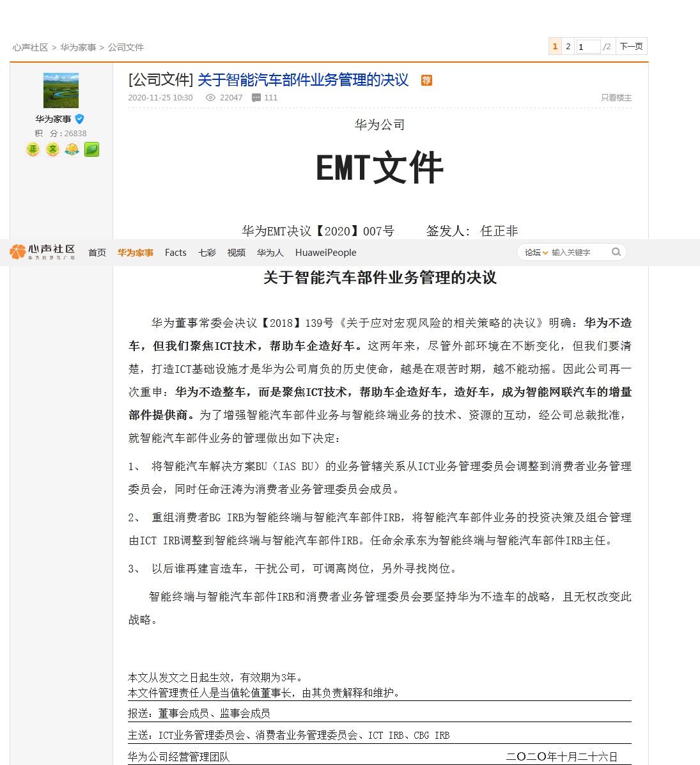Click the 华为家事 breadcrumb link
Image resolution: width=700 pixels, height=765 pixels.
(78, 47)
